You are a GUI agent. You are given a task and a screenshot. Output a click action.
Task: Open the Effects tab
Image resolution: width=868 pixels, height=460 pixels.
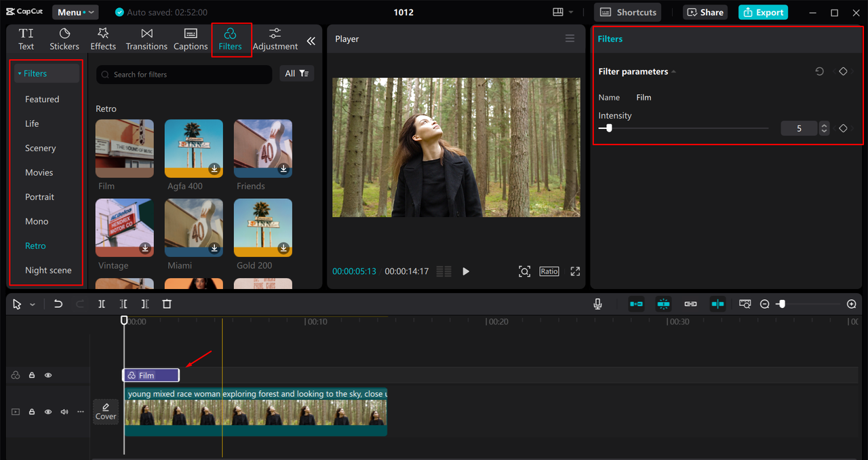coord(103,39)
